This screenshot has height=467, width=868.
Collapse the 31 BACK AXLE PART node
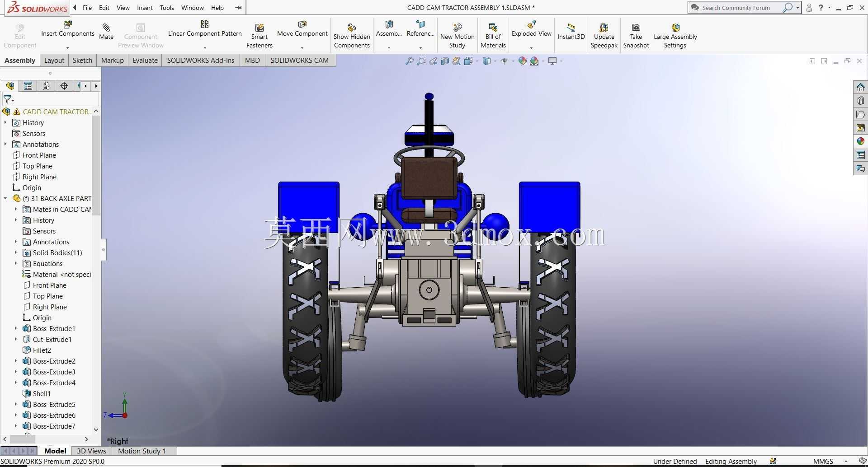5,198
